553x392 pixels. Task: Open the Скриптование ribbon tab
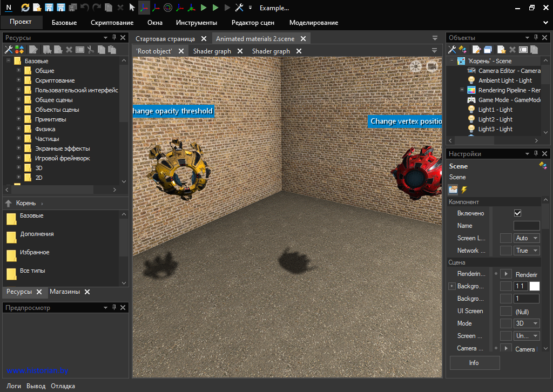click(112, 23)
